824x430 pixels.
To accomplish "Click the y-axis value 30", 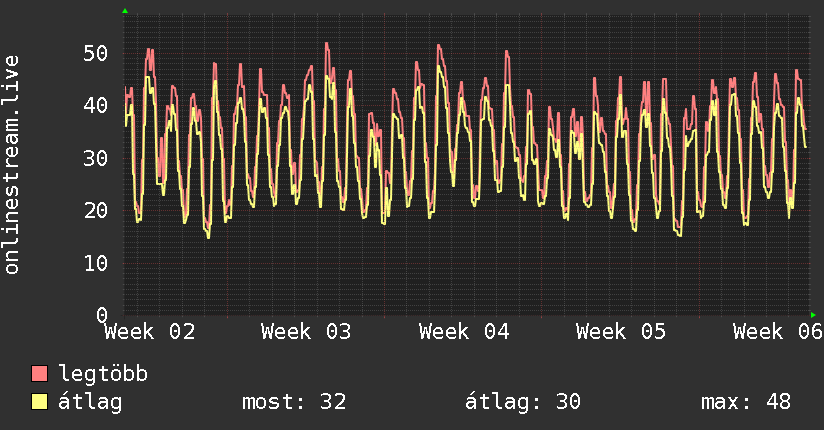I will click(96, 158).
